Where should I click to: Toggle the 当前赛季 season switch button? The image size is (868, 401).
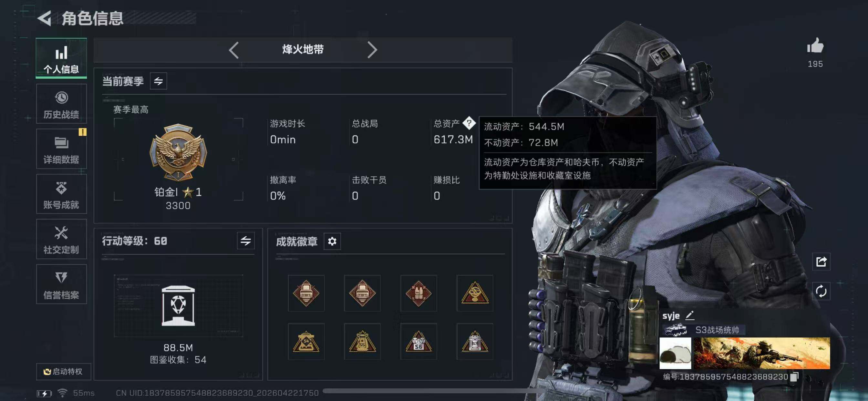point(158,81)
